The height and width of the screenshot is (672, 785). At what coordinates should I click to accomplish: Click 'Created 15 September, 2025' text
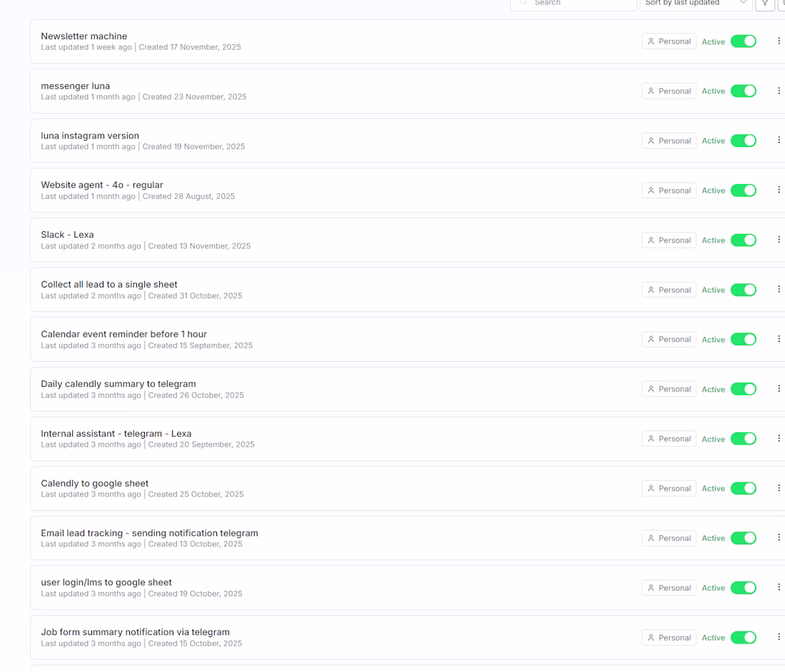[x=201, y=345]
